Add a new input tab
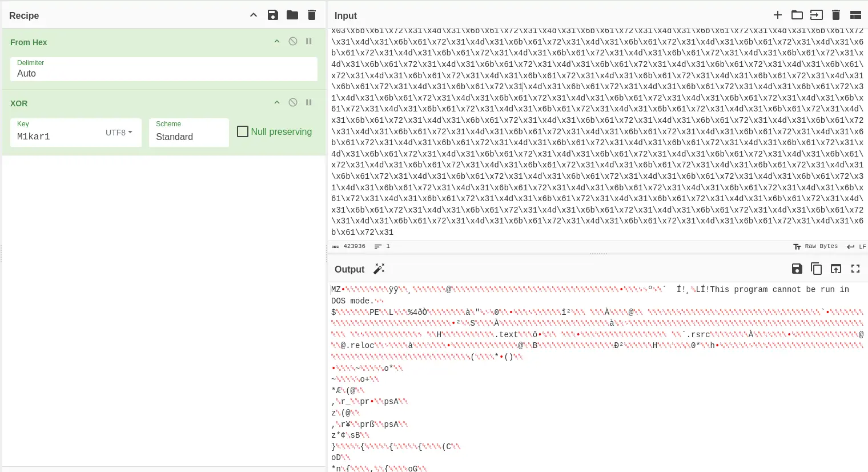 pos(778,15)
